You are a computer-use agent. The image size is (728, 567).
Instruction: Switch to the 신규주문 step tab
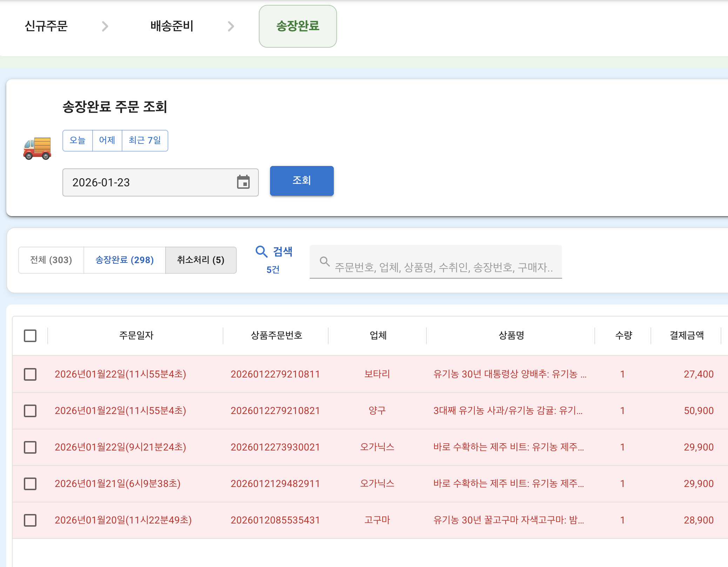pos(46,26)
